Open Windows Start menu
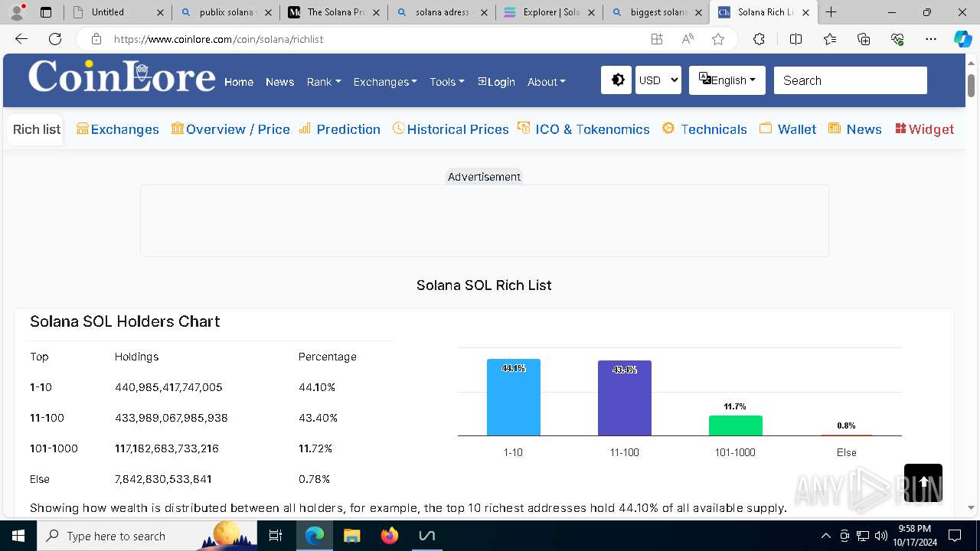The height and width of the screenshot is (551, 980). pos(18,536)
